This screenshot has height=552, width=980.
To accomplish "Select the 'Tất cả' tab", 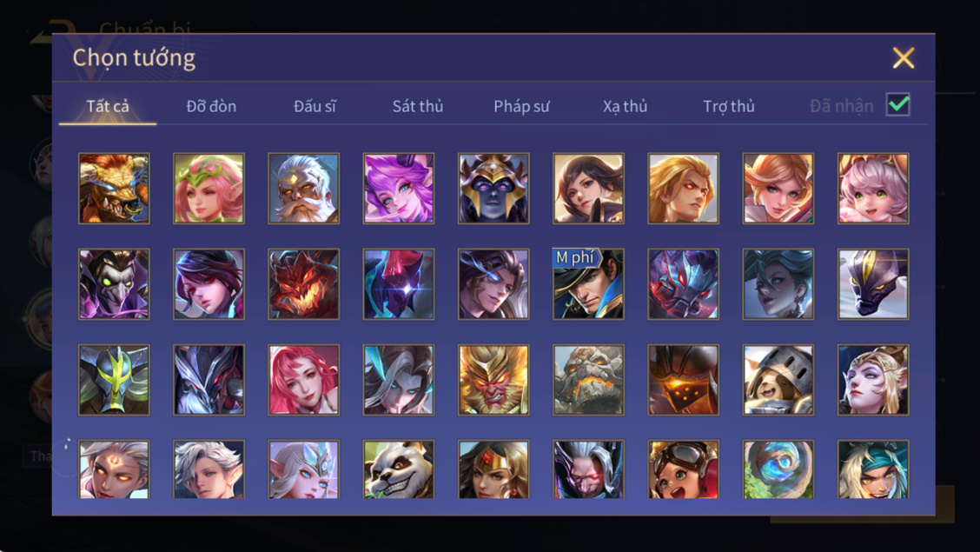I will (108, 106).
